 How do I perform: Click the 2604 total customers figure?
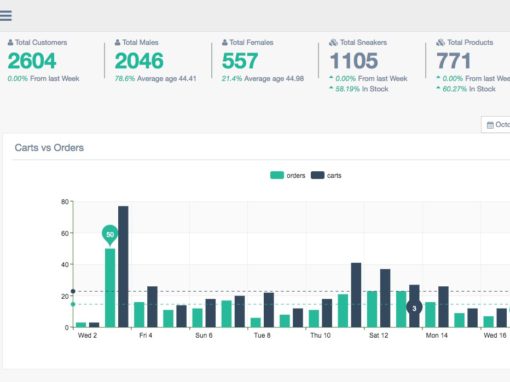(32, 61)
